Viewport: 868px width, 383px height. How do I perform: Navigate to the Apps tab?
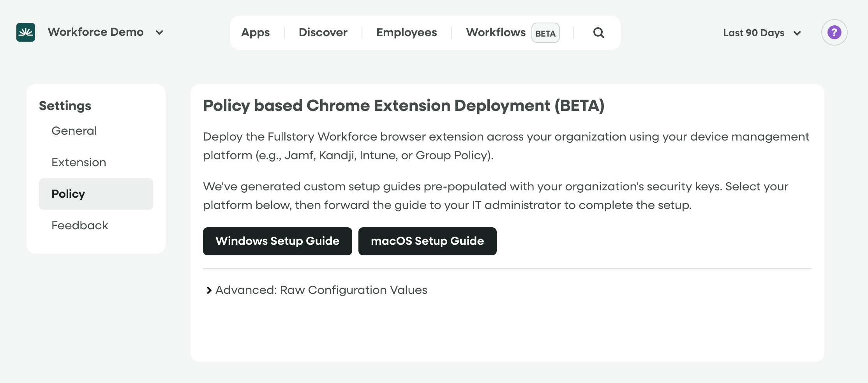click(255, 33)
